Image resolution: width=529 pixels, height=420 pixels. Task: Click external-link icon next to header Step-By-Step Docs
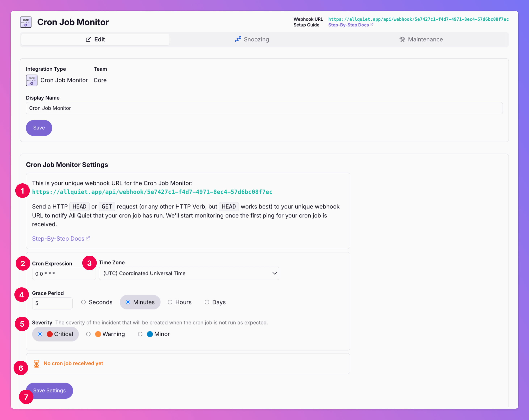click(372, 25)
